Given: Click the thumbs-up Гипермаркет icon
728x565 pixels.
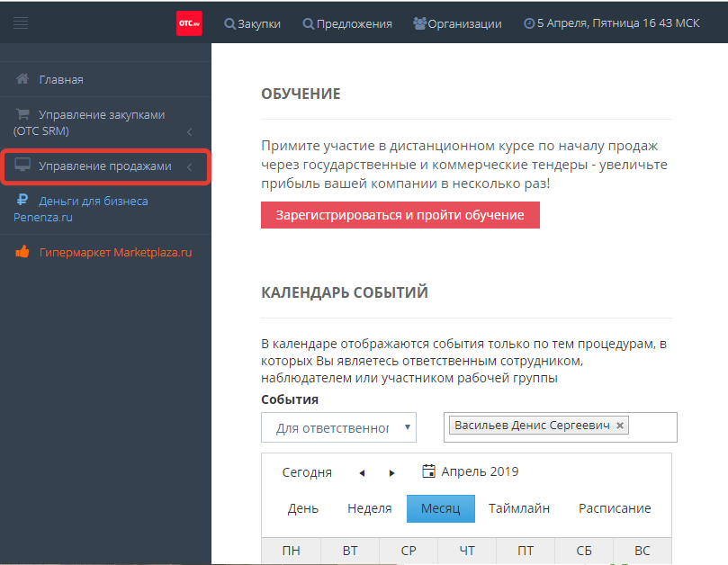Looking at the screenshot, I should [x=22, y=253].
